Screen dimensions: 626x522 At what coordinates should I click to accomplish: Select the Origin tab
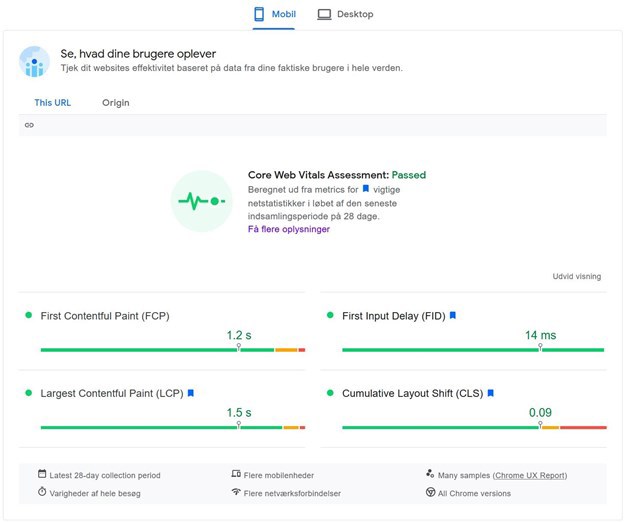click(x=116, y=103)
